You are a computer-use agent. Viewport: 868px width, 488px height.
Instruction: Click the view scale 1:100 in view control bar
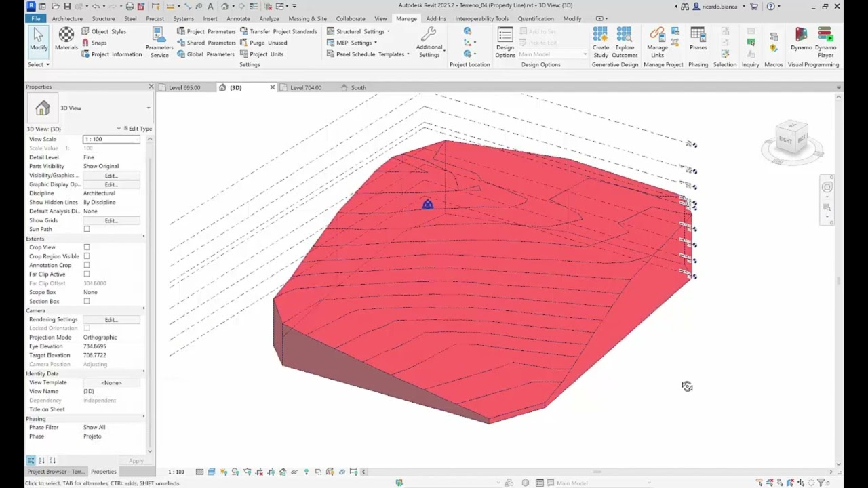tap(176, 472)
